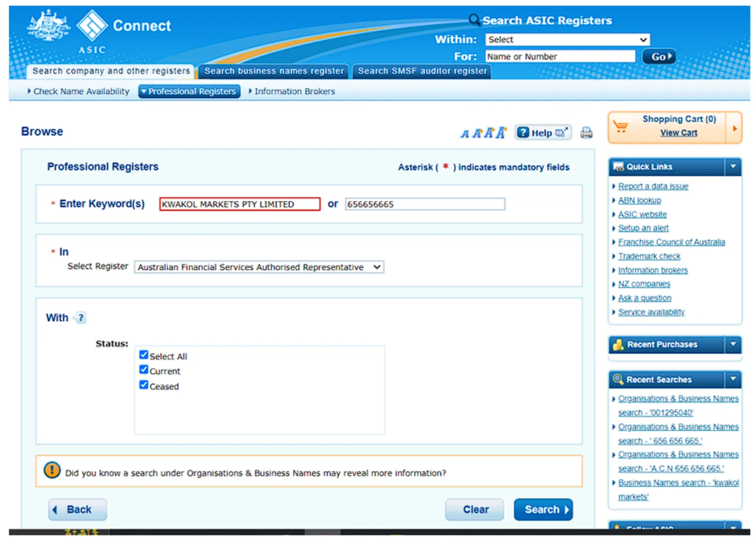Screen dimensions: 756x545
Task: Open recent search for 'A.C.N 656 656 665.'
Action: click(678, 461)
